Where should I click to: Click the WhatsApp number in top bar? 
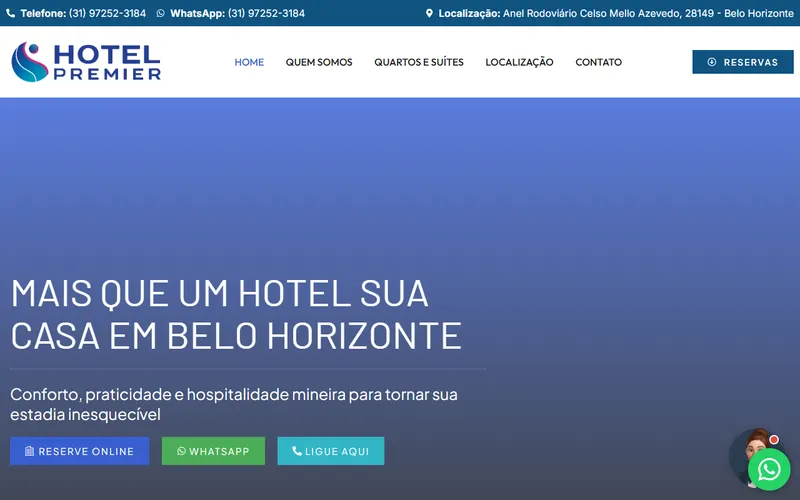click(x=266, y=13)
